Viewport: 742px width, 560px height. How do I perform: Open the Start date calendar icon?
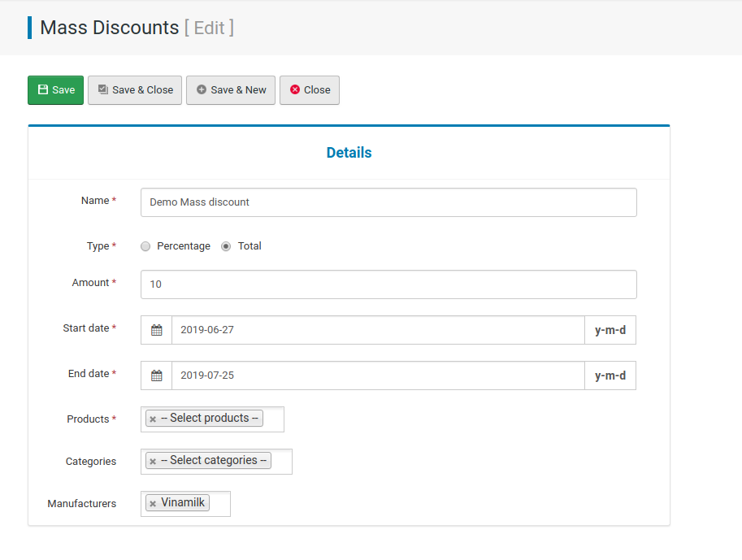157,330
